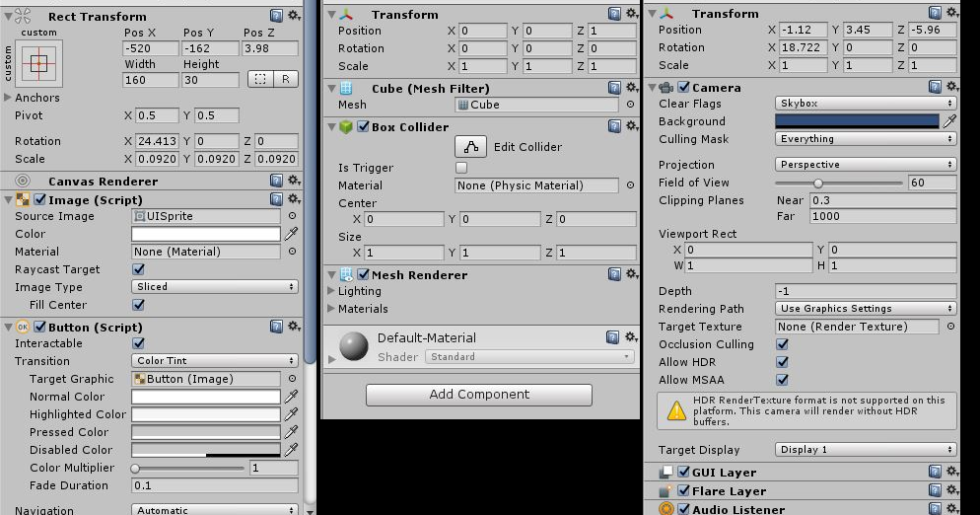Open Target Display dropdown
Viewport: 980px width, 515px height.
pos(866,450)
